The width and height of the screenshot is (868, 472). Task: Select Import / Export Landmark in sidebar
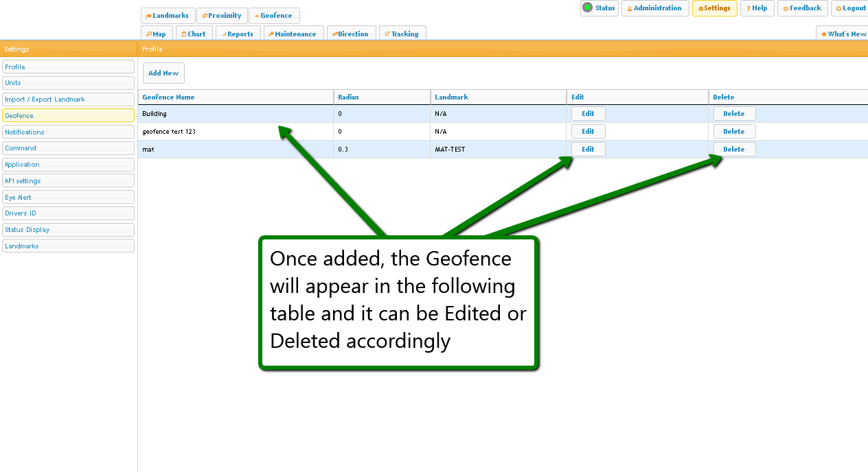click(68, 99)
